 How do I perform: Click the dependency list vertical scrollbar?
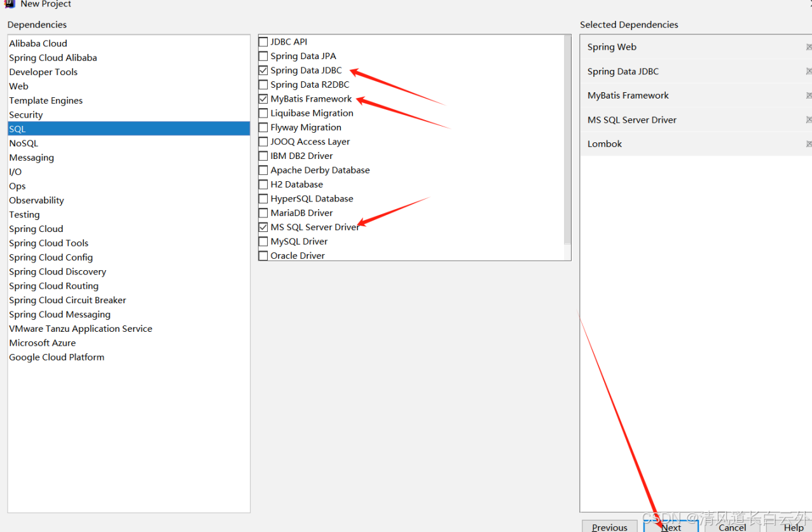pos(567,140)
